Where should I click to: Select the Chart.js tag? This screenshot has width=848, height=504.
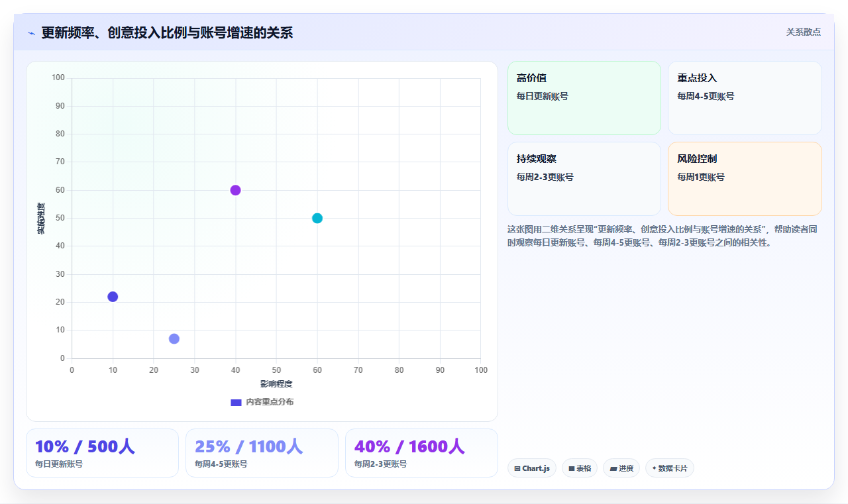532,468
